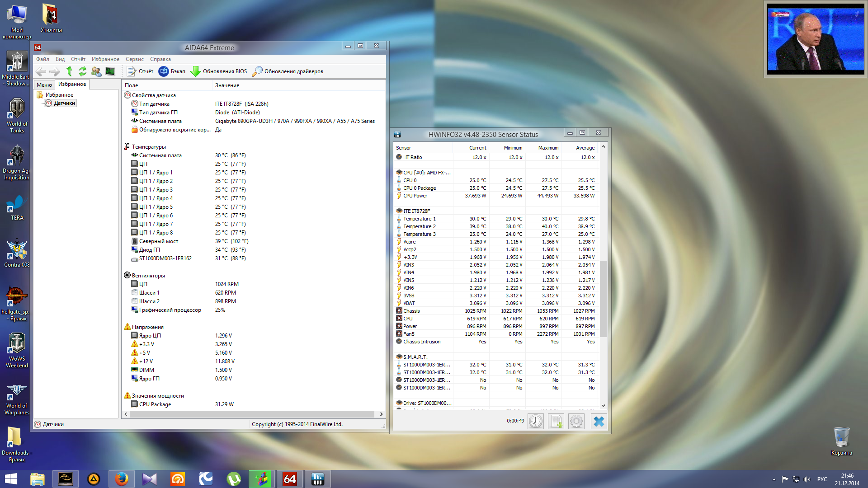Click the green graph monitor icon
The width and height of the screenshot is (868, 488).
click(x=110, y=71)
